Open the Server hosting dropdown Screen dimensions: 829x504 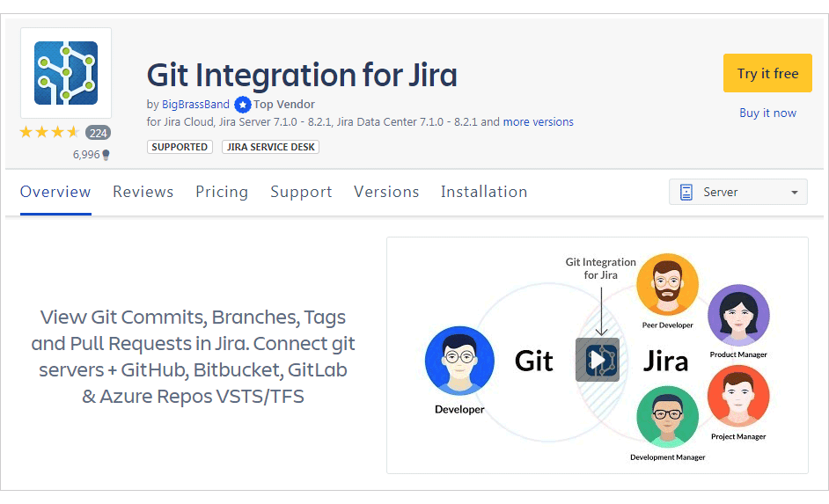click(738, 192)
